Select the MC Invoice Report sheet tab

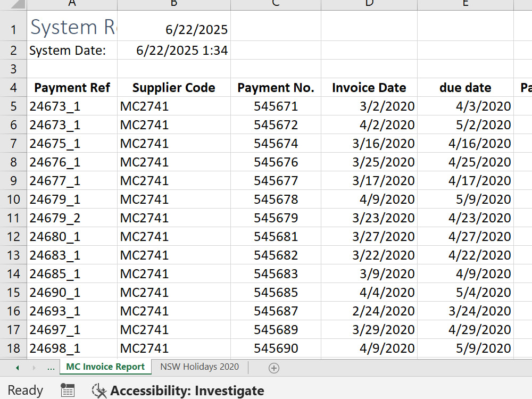click(x=105, y=367)
